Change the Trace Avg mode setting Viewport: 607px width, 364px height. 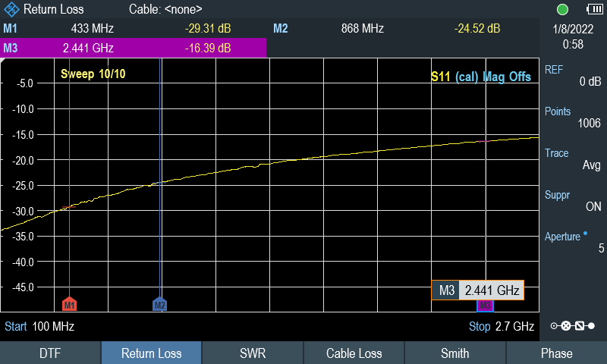(x=573, y=159)
